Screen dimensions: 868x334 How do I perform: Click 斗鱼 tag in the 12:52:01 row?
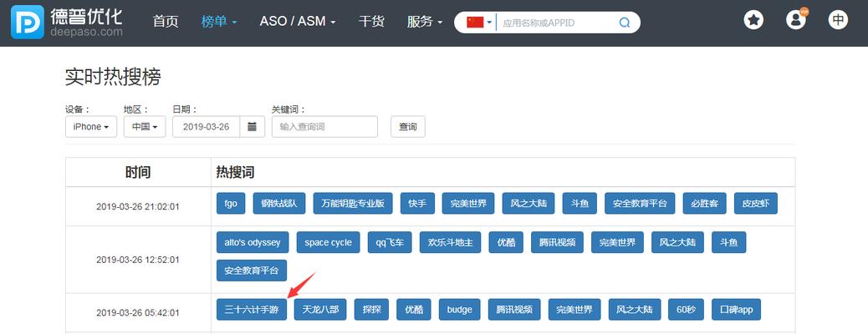coord(728,242)
